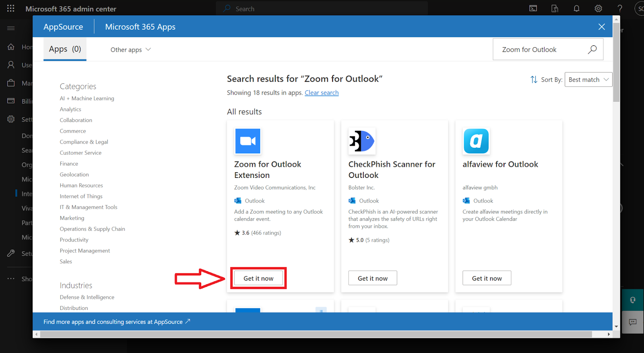Go to Home icon in sidebar

click(11, 47)
